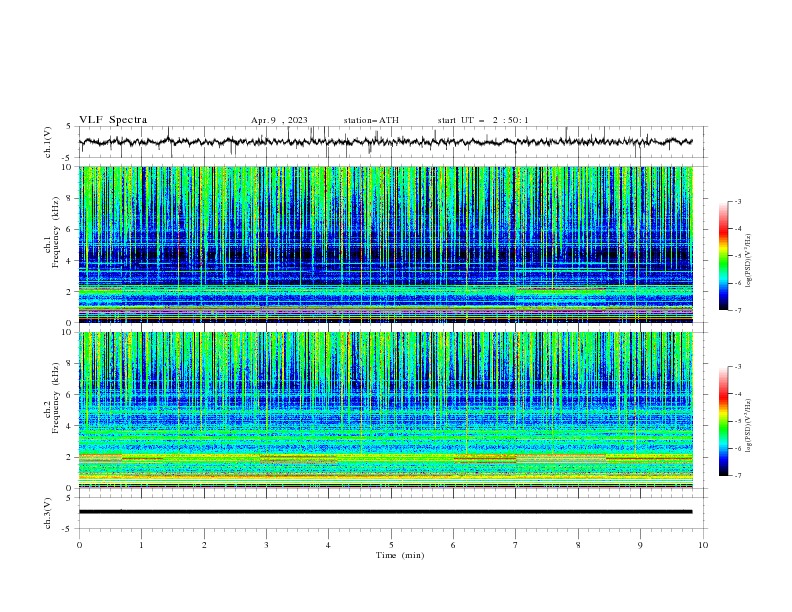Click the ch.1 voltage waveform trace
792x612 pixels.
(385, 142)
